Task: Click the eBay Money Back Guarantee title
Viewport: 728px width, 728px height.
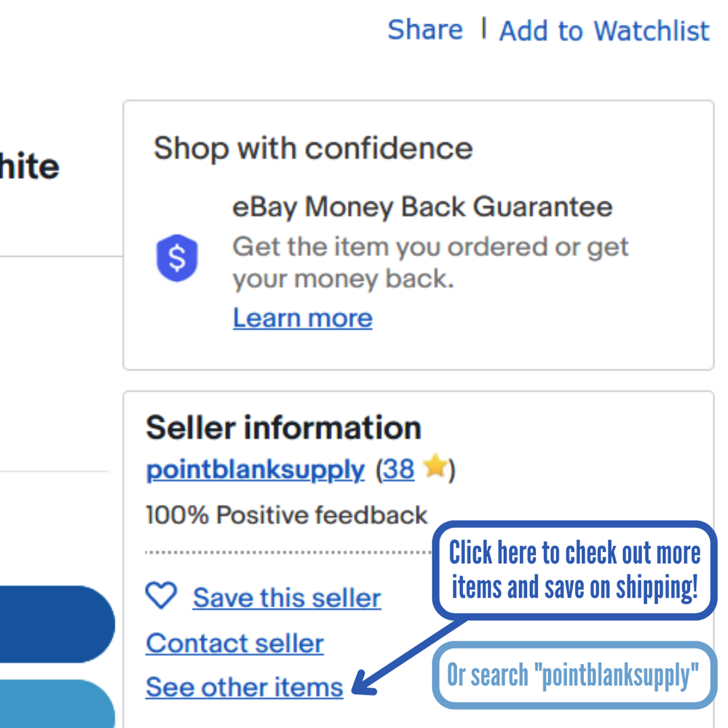Action: (422, 207)
